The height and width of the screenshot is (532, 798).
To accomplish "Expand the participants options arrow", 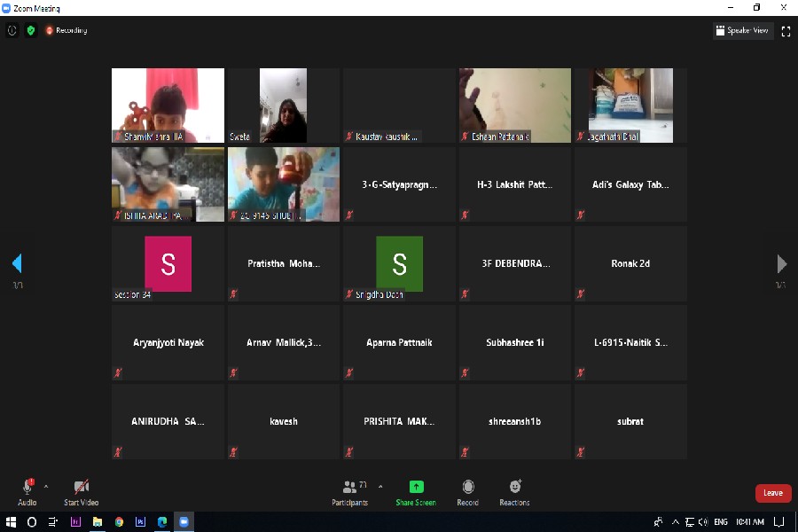I will click(x=380, y=486).
